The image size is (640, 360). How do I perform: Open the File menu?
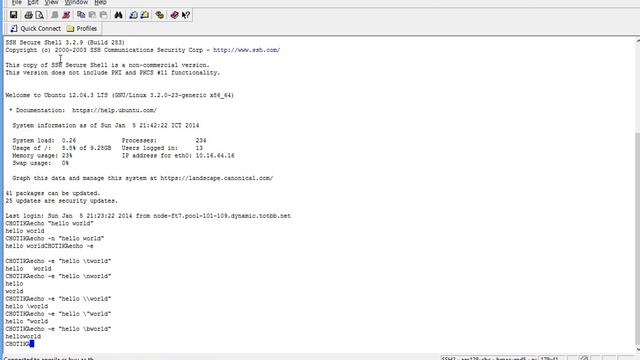pos(16,2)
